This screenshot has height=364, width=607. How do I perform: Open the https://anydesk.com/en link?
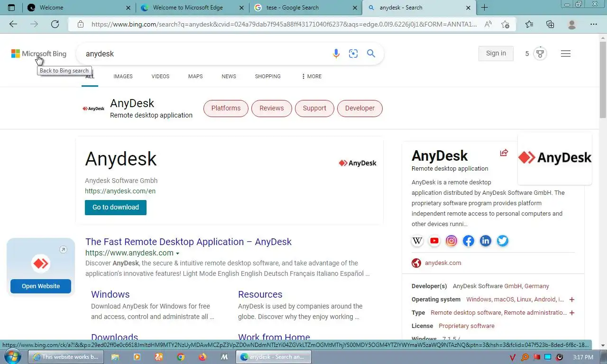coord(120,191)
